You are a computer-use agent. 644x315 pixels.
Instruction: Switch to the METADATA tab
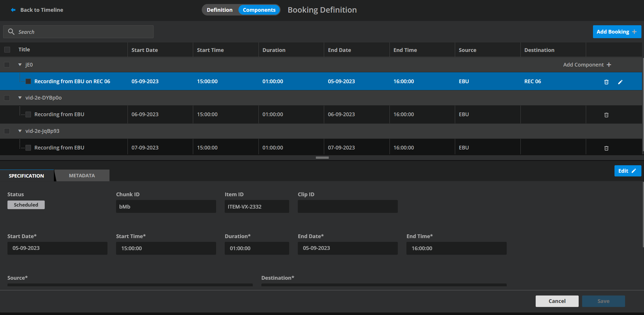82,176
